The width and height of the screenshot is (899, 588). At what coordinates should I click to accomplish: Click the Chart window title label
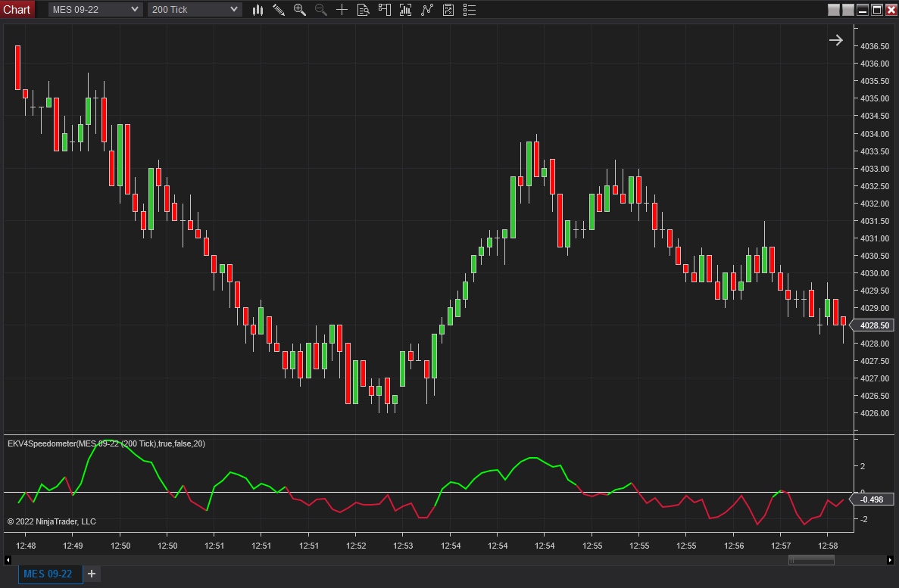tap(17, 10)
